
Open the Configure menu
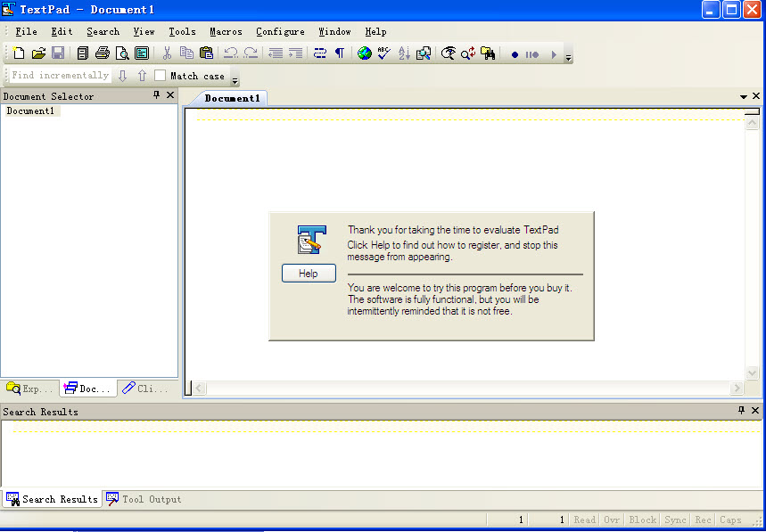[x=280, y=32]
